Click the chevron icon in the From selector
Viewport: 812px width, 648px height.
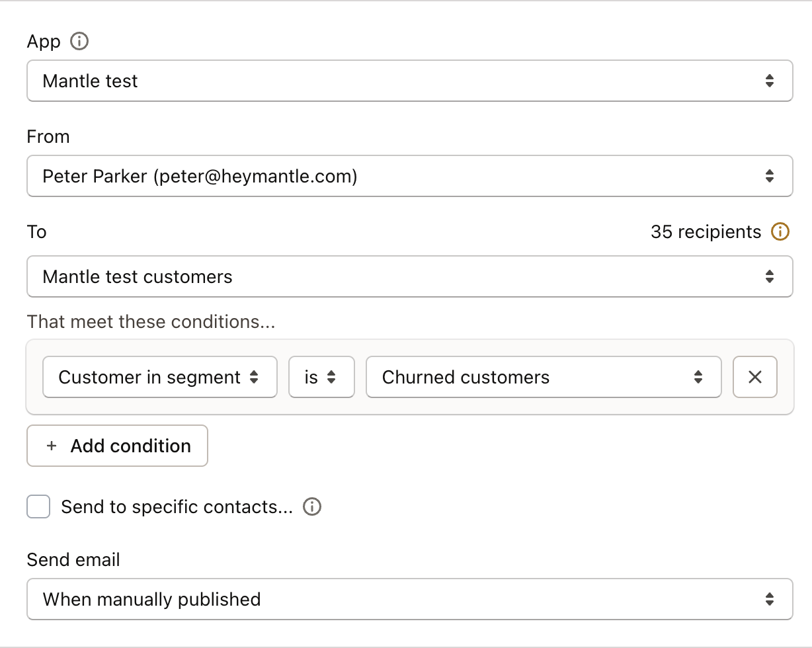click(770, 176)
